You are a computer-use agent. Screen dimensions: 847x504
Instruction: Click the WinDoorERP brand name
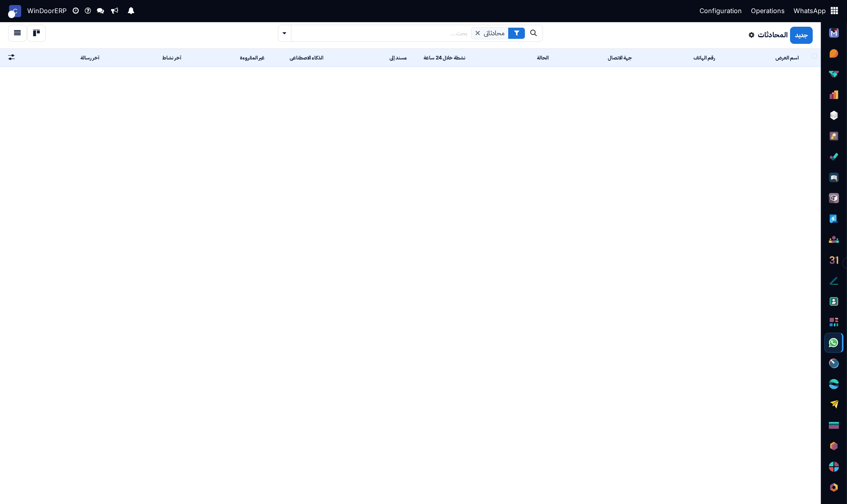coord(47,11)
